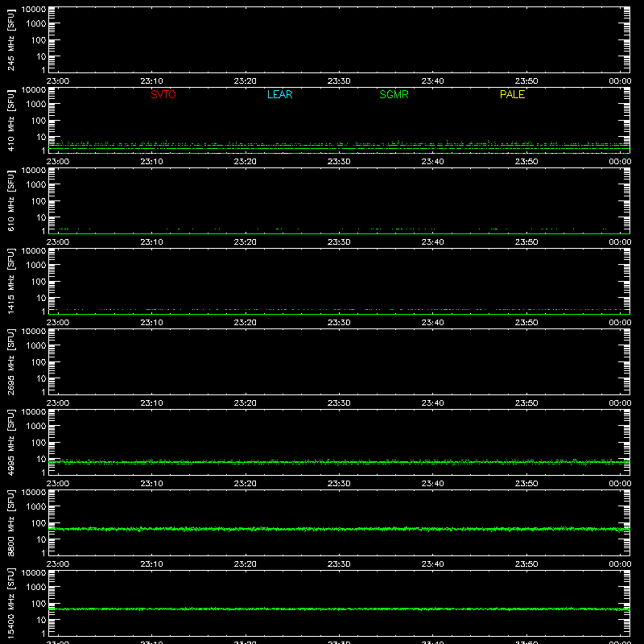Click 00:00 time label below 1415 MHz plot
644x644 pixels.
tap(620, 323)
